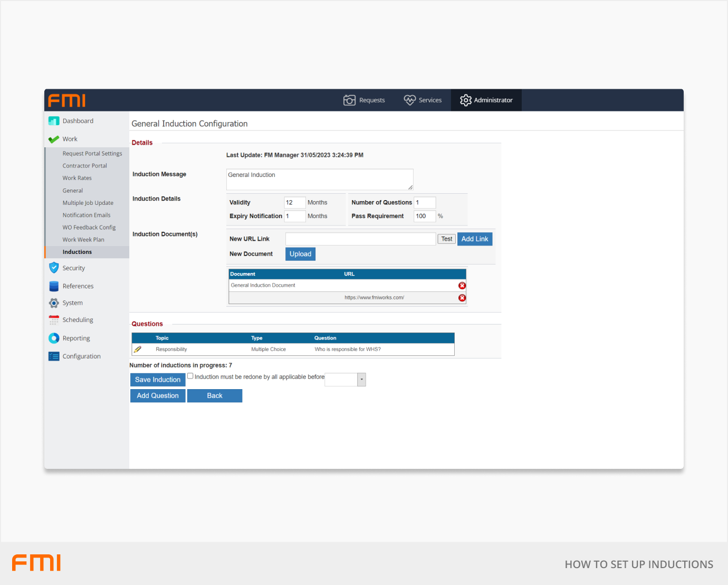Click the pencil edit icon for Responsibility question
Image resolution: width=728 pixels, height=585 pixels.
(x=138, y=350)
